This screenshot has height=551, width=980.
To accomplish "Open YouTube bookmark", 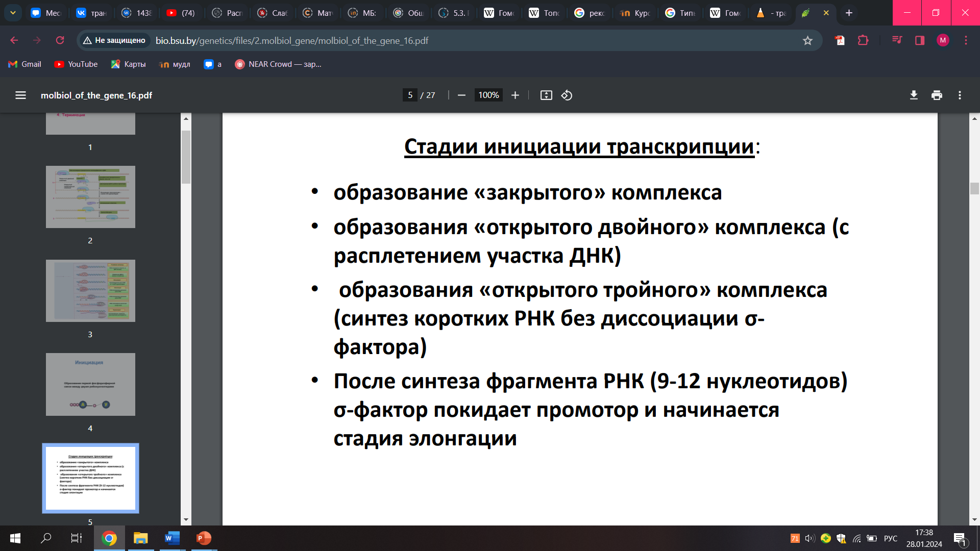I will click(x=76, y=64).
